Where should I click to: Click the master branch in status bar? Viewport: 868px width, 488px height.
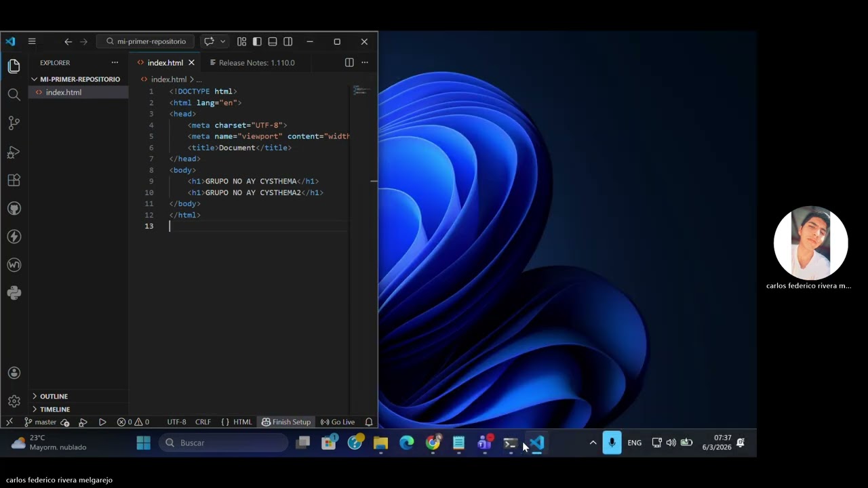point(40,422)
